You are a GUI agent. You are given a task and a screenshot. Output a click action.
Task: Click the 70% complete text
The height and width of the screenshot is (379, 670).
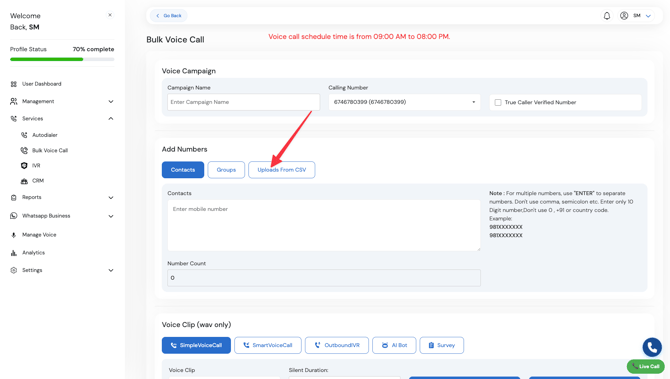[93, 49]
